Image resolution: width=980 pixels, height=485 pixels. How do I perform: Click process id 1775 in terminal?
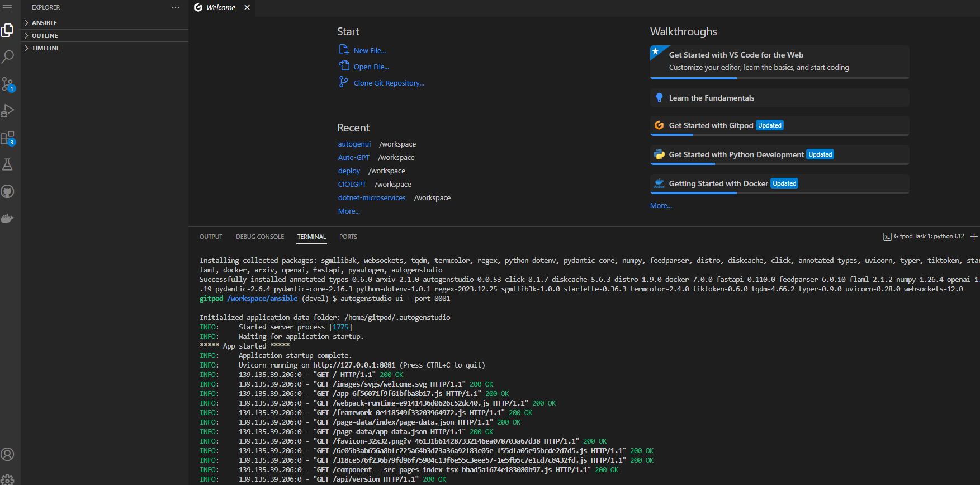[340, 327]
